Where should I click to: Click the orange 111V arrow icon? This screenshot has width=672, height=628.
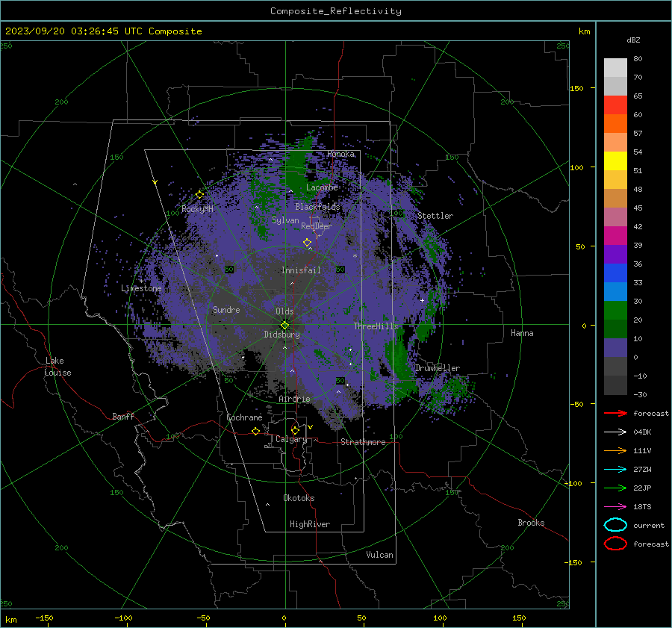point(615,450)
